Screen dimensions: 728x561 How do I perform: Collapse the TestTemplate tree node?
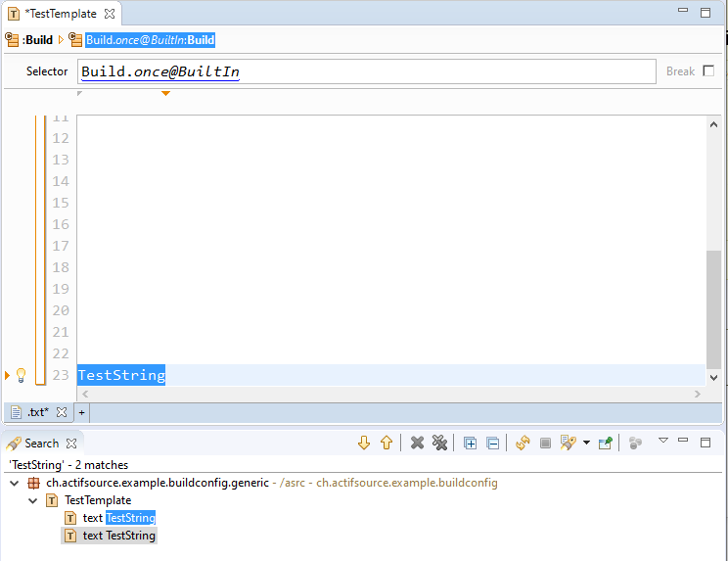pyautogui.click(x=33, y=500)
